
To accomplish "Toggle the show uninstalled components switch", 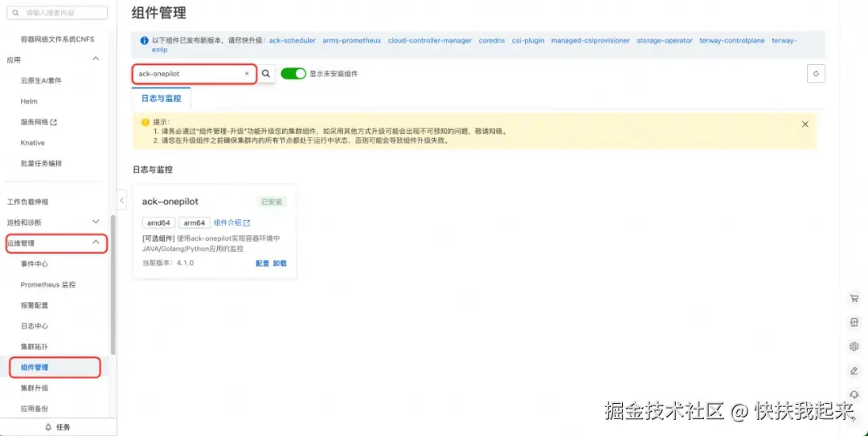I will point(293,73).
